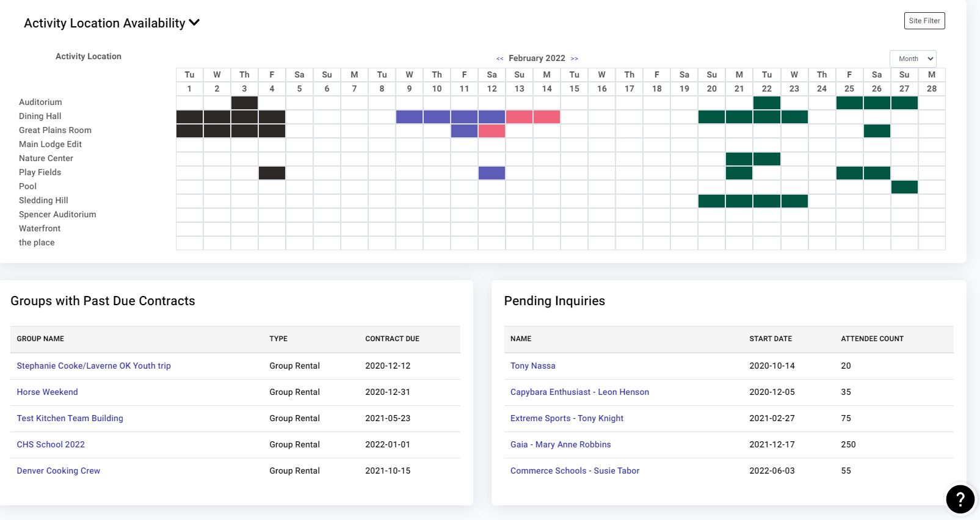Click the TYPE column header
Image resolution: width=980 pixels, height=520 pixels.
click(x=278, y=339)
